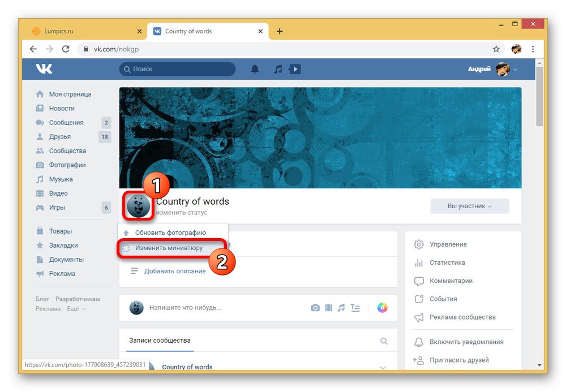
Task: Attach audio via music note icon in post box
Action: click(x=341, y=308)
